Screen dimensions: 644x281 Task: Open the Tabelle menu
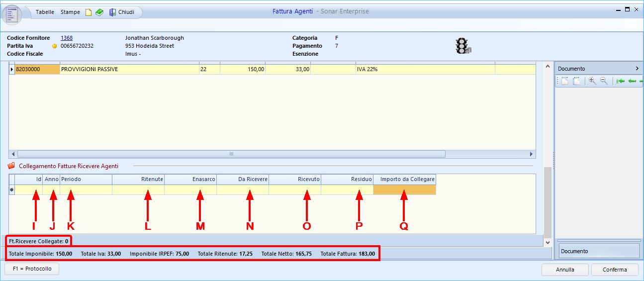coord(45,12)
